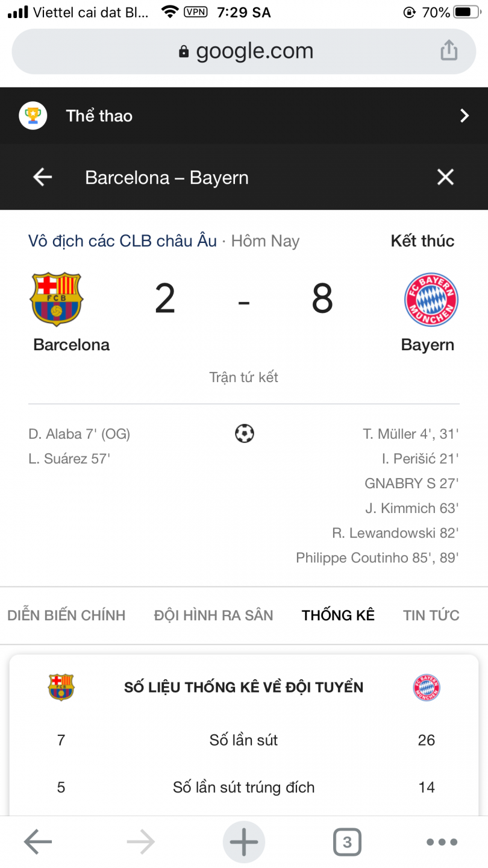Screen dimensions: 488x868
Task: Open the TIN TỨC tab
Action: 431,615
